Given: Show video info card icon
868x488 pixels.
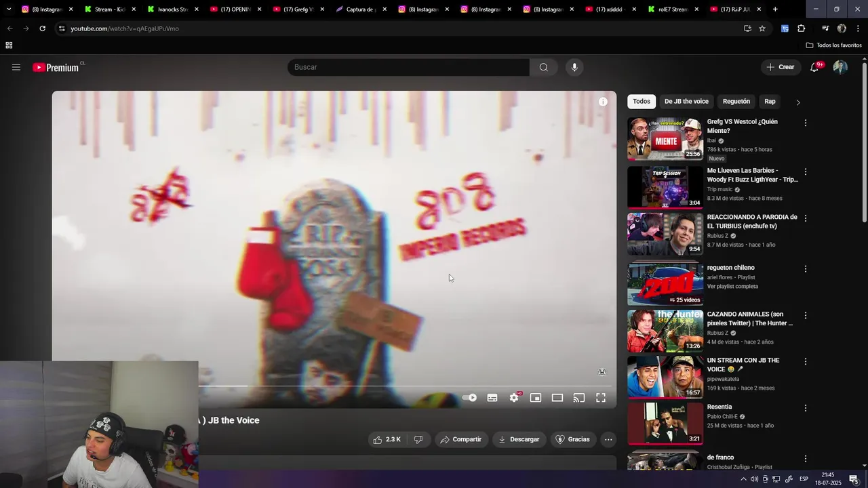Looking at the screenshot, I should pyautogui.click(x=603, y=102).
